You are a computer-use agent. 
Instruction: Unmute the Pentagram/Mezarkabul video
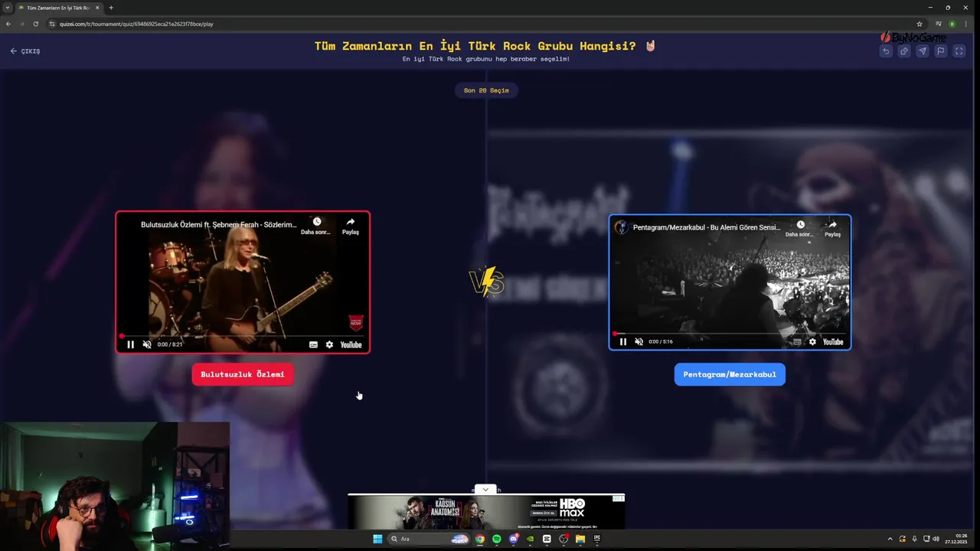pos(639,341)
